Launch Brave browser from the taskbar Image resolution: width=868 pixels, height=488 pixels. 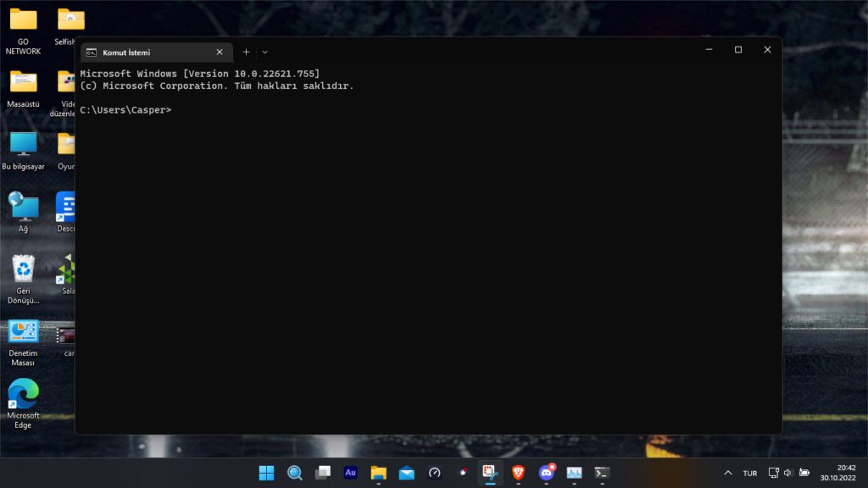[518, 473]
